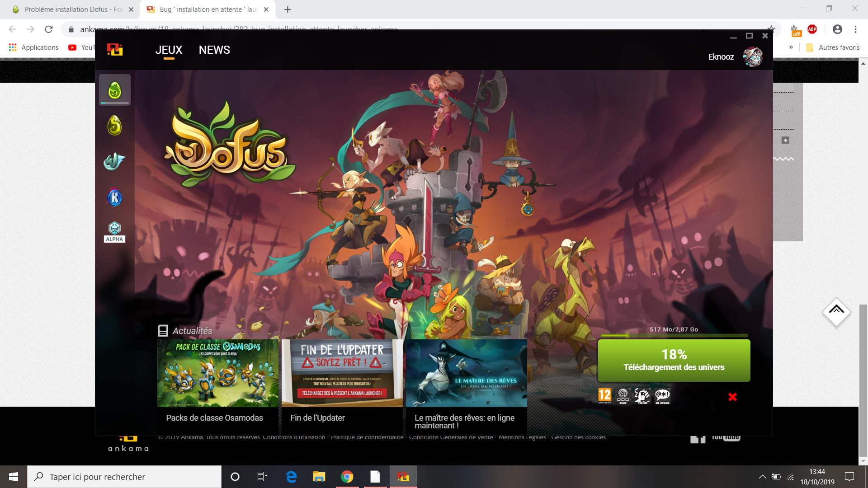Open Google Chrome from taskbar
This screenshot has height=488, width=868.
(x=347, y=477)
